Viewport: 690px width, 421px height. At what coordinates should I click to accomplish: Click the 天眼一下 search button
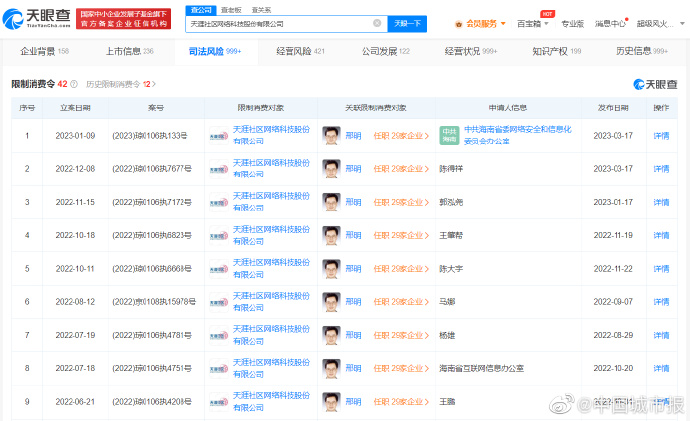[407, 23]
